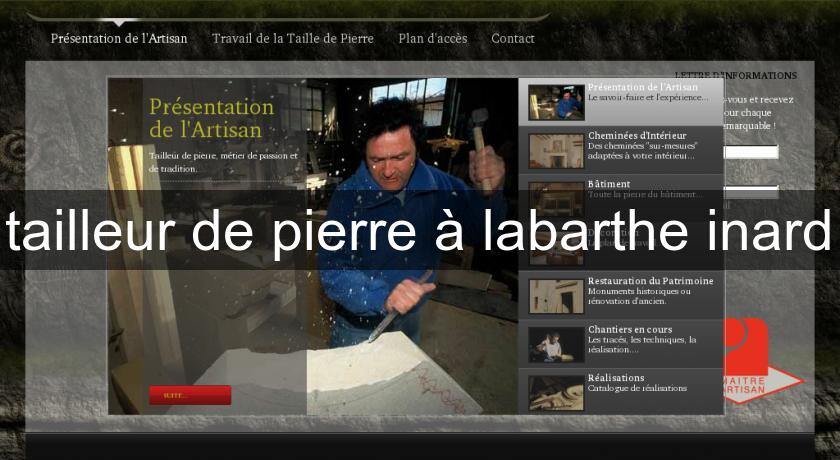The width and height of the screenshot is (840, 460).
Task: Open the Contact page
Action: 513,39
